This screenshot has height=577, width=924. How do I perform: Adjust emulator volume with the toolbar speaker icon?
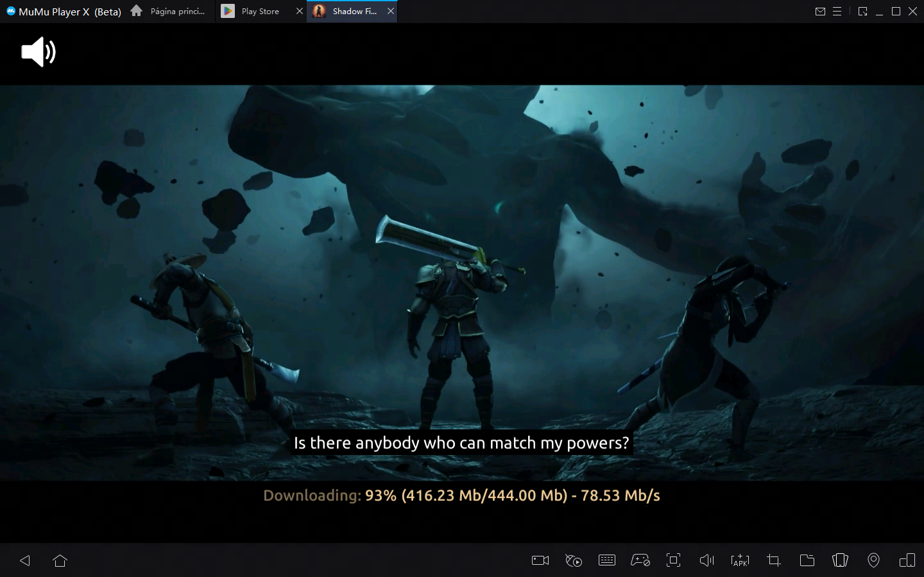[706, 560]
